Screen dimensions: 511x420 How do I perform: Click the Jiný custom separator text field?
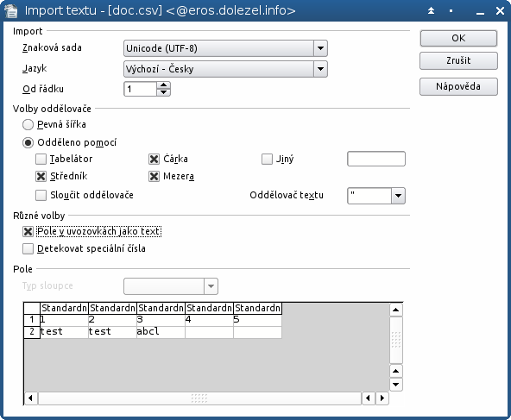(x=376, y=159)
